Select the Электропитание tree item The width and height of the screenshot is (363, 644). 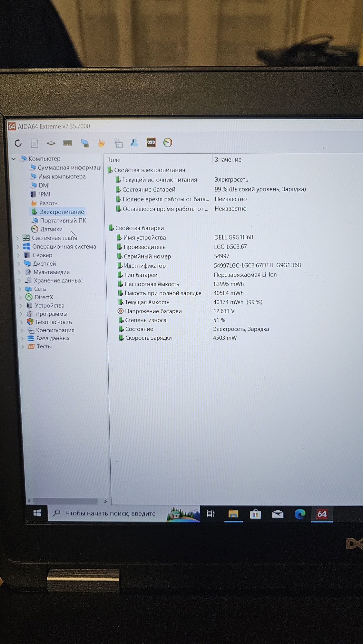[57, 212]
